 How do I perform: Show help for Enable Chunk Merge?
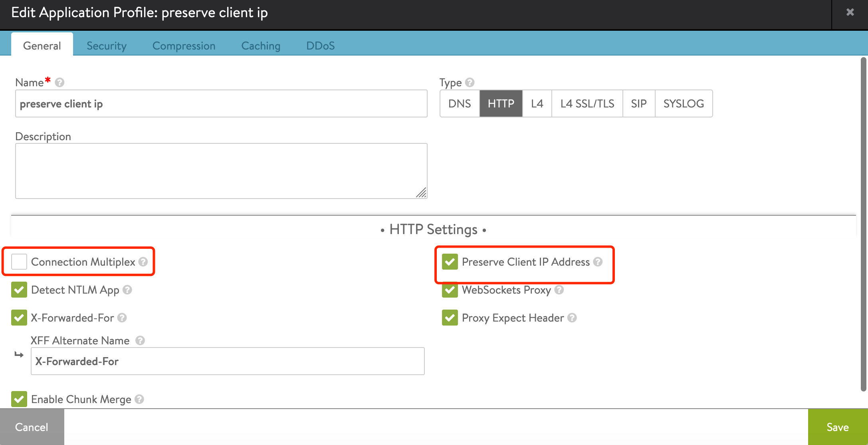(x=139, y=399)
